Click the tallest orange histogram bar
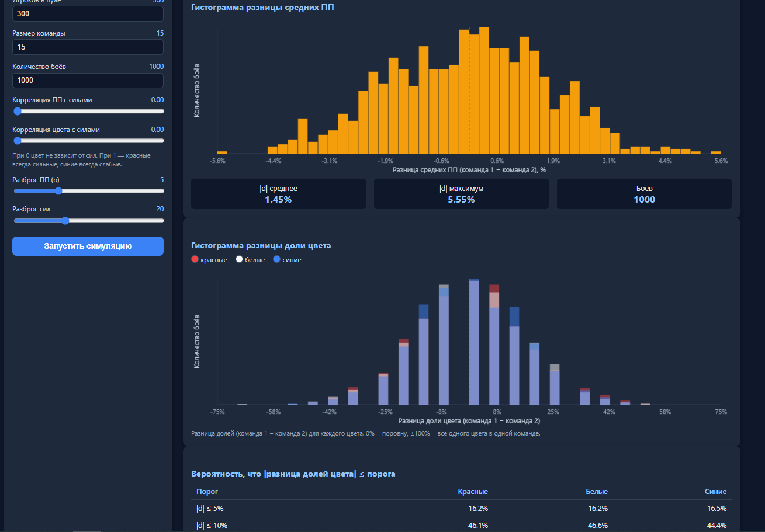Image resolution: width=765 pixels, height=532 pixels. (484, 91)
